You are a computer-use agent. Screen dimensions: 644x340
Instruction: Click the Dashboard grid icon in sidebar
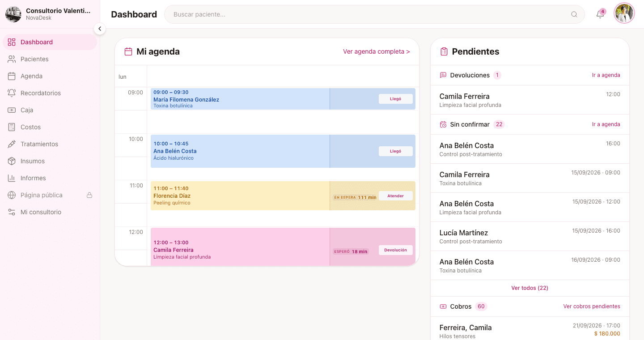(x=12, y=42)
